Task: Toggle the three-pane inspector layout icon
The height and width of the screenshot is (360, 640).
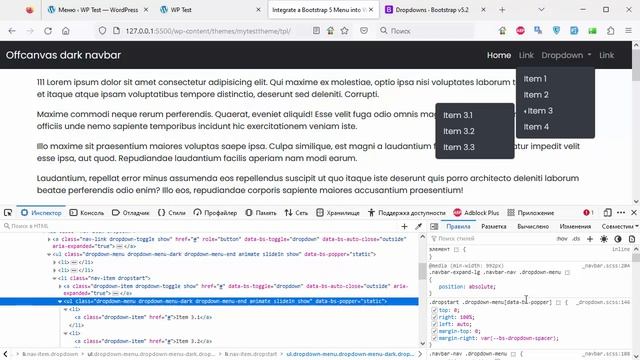Action: [434, 227]
